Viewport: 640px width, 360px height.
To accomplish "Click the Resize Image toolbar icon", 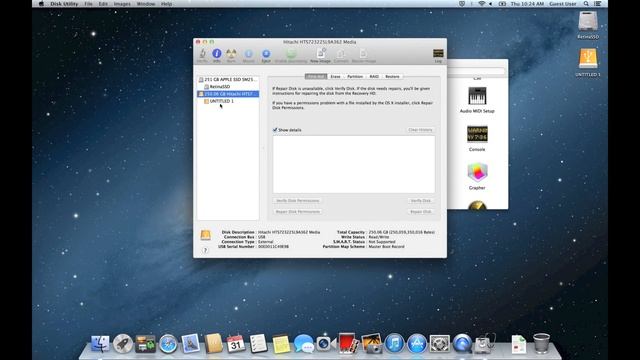I will (364, 55).
